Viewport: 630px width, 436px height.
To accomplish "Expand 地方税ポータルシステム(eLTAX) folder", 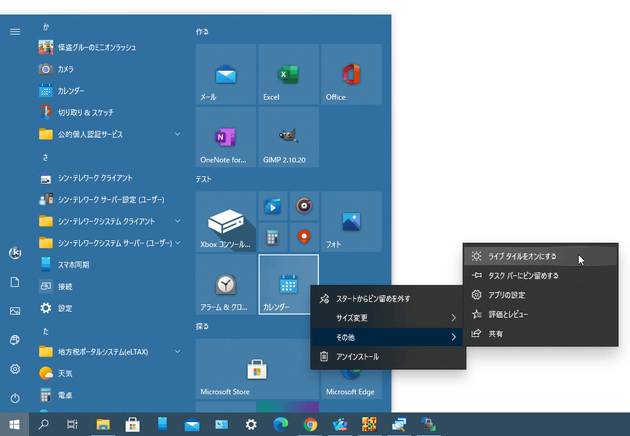I will tap(109, 352).
